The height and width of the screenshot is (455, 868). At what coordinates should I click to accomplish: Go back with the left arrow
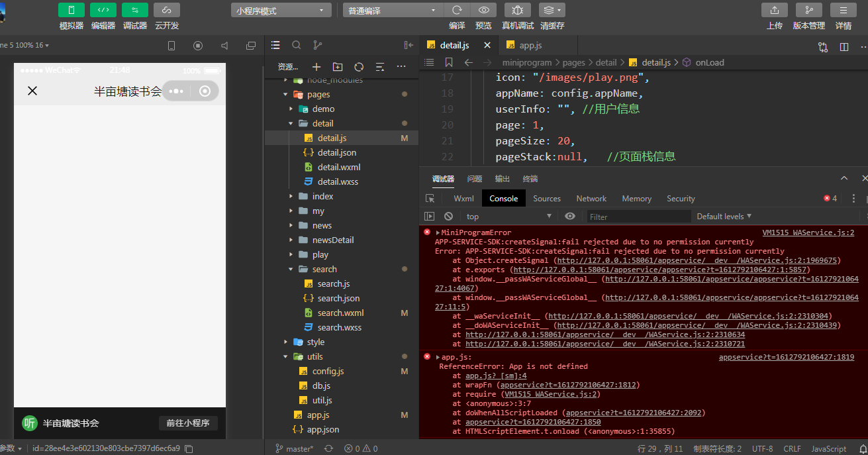(469, 63)
